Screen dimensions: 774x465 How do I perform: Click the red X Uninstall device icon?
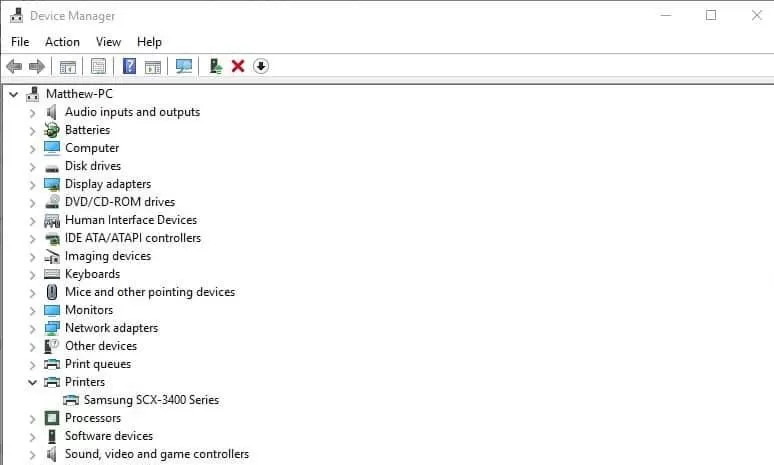coord(238,66)
